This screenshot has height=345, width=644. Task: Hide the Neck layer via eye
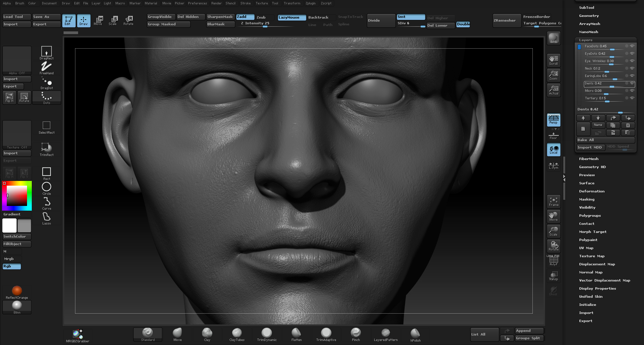[x=632, y=68]
